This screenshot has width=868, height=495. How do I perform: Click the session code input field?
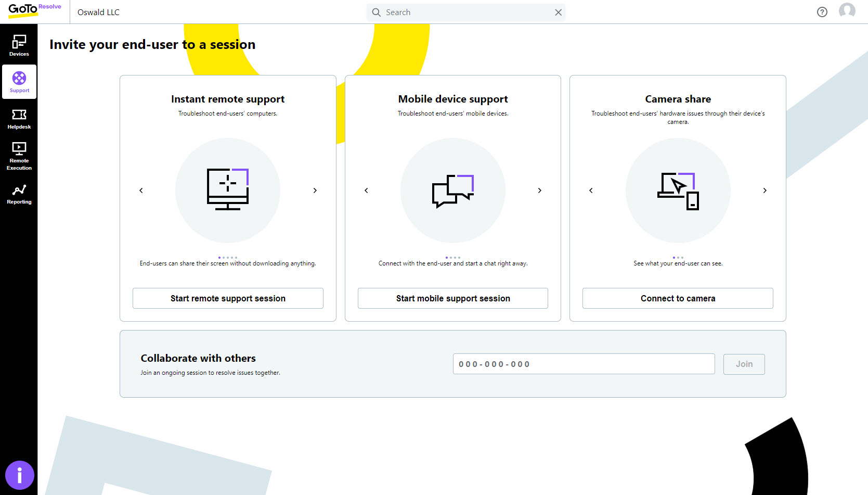point(584,364)
